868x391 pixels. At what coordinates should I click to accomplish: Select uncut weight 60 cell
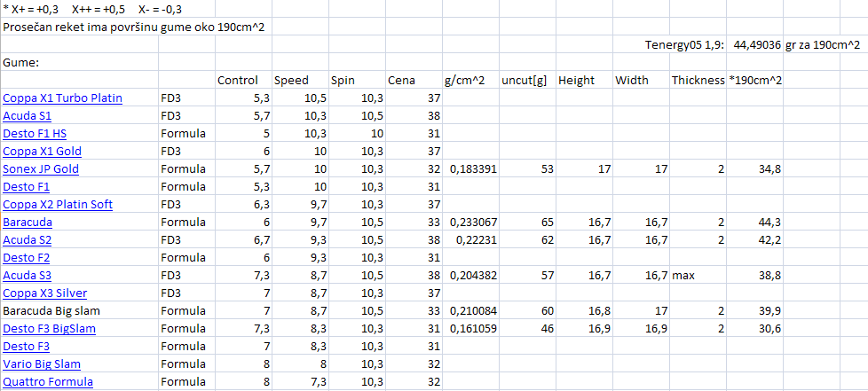(x=527, y=311)
